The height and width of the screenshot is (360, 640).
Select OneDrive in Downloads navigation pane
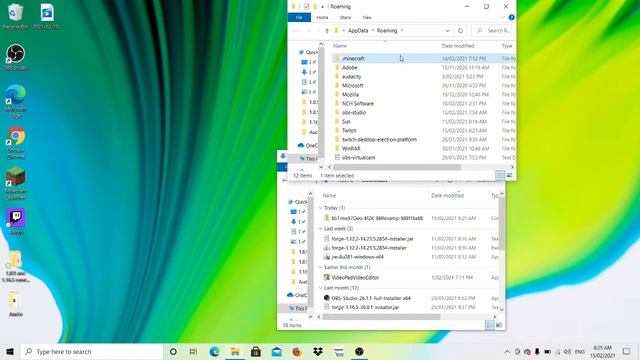[x=297, y=295]
